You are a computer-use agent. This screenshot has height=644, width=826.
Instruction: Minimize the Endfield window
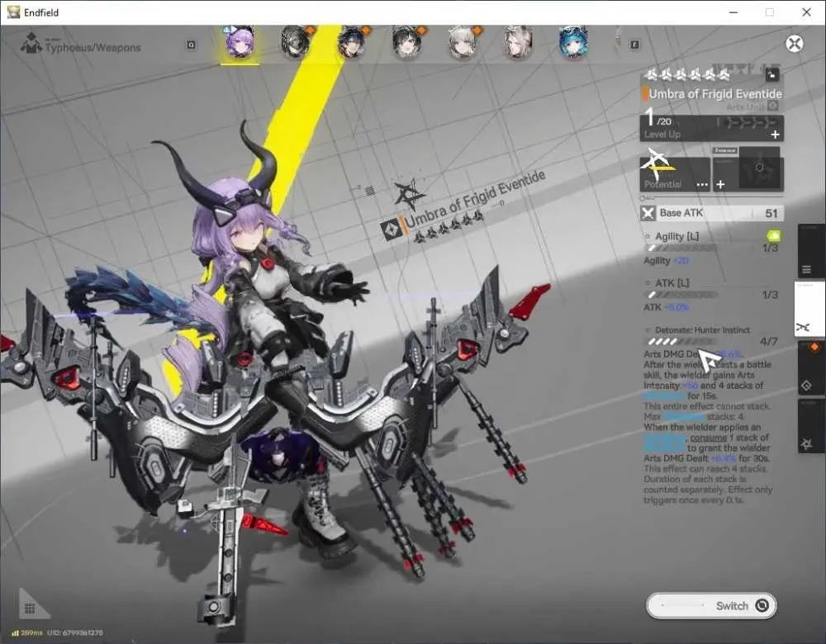[x=733, y=12]
